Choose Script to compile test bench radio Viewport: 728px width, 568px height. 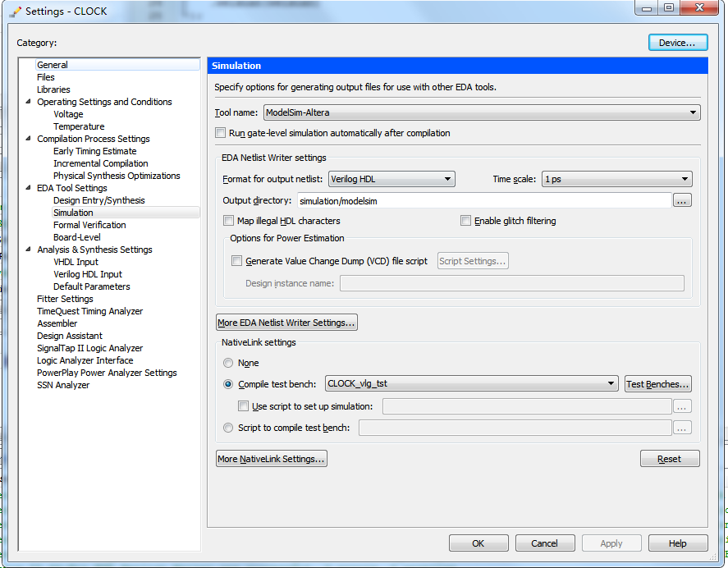pos(228,428)
